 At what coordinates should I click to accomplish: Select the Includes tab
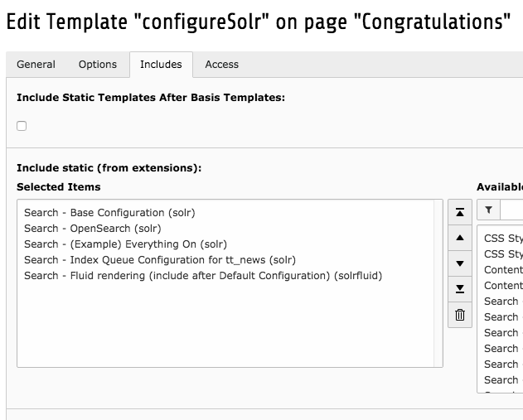coord(161,65)
